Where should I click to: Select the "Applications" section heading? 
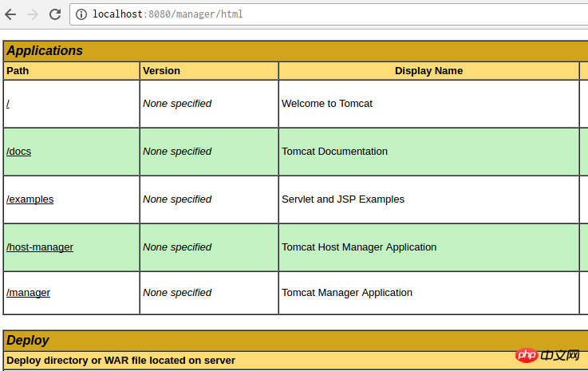pos(45,50)
